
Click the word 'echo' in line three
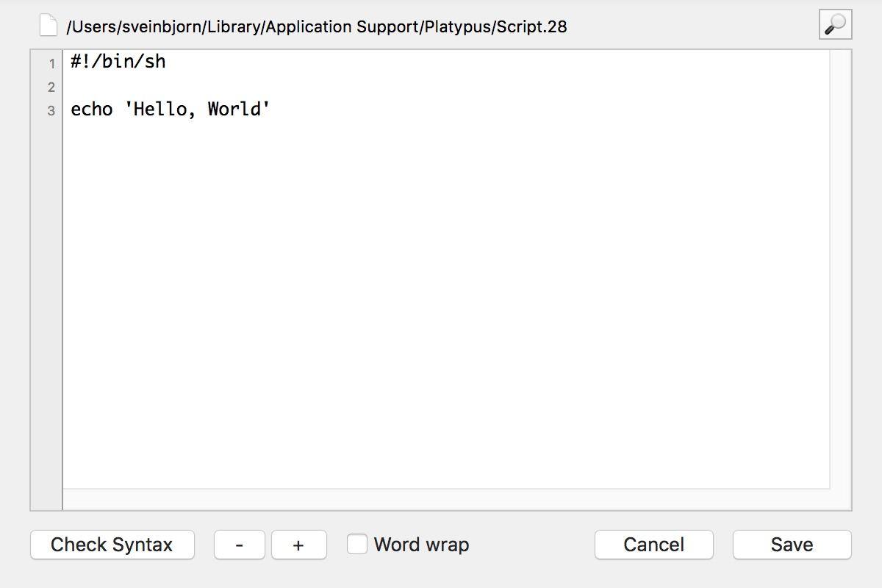[91, 110]
